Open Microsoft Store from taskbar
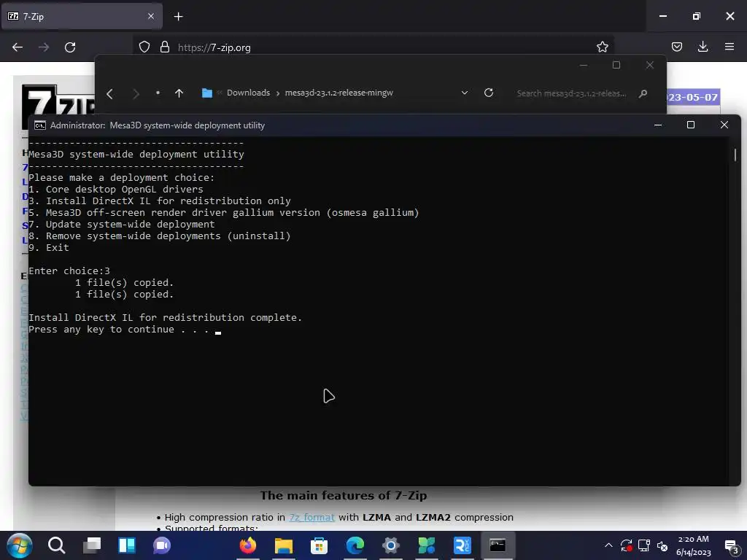This screenshot has width=747, height=560. pyautogui.click(x=320, y=545)
